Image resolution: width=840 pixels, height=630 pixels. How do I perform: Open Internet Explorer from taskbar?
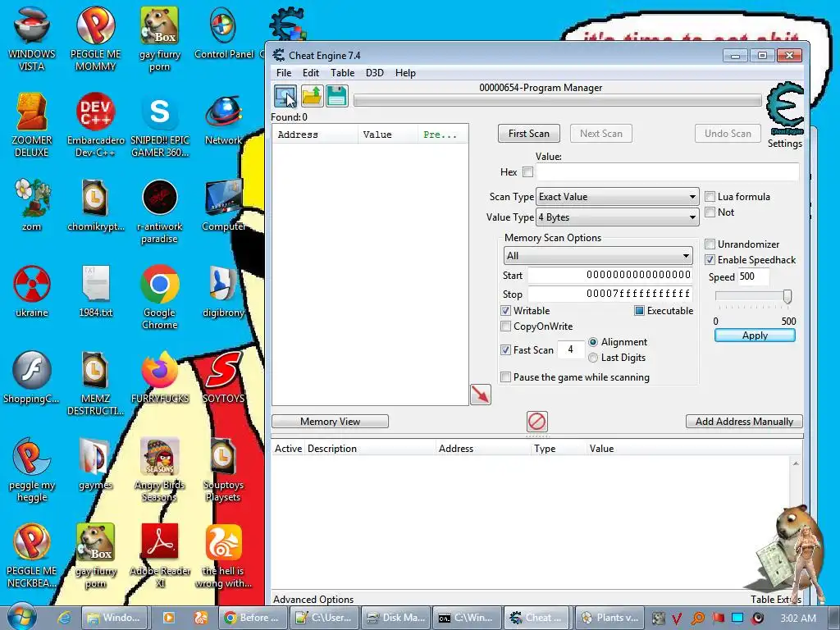click(x=64, y=618)
